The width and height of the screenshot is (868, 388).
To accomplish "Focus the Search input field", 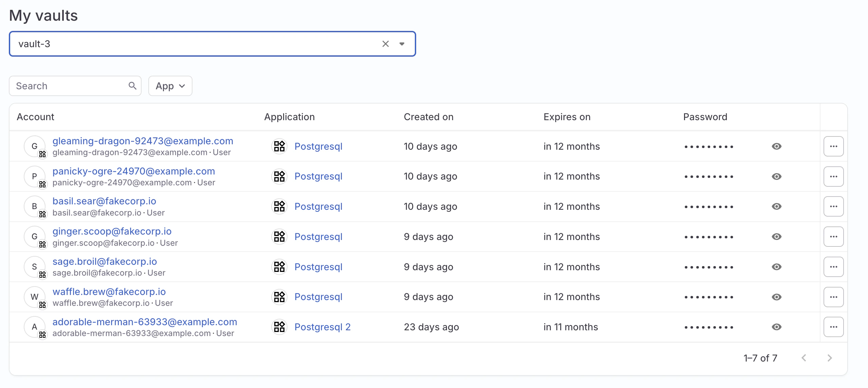I will (x=70, y=86).
